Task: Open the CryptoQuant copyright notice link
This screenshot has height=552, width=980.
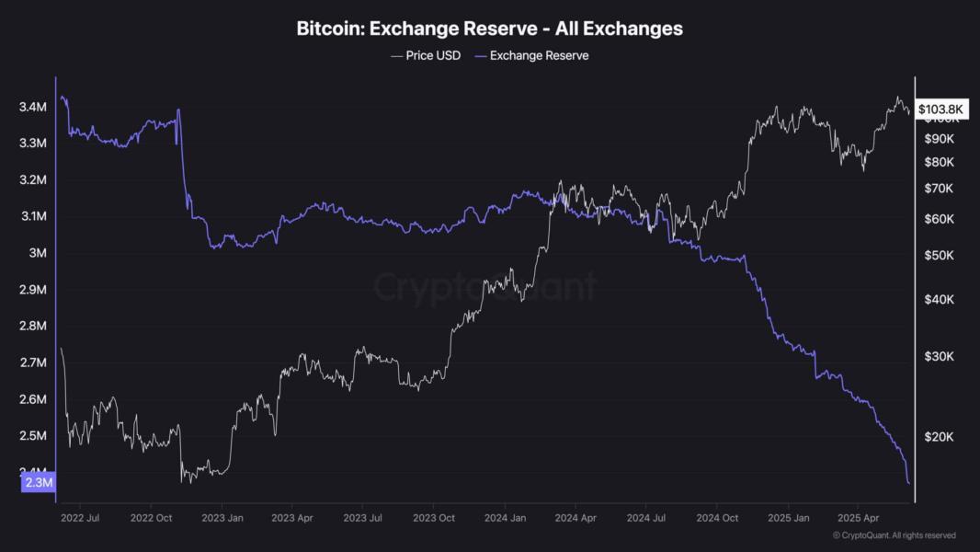Action: point(894,535)
